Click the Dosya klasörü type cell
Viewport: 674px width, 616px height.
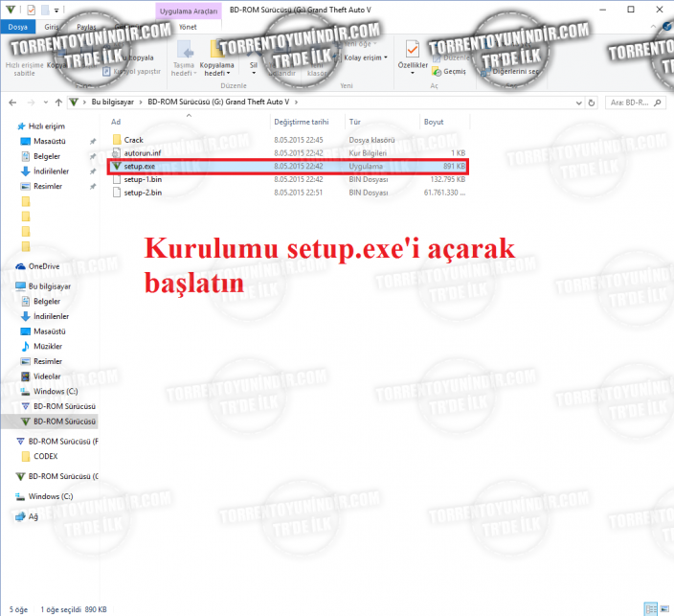[371, 140]
